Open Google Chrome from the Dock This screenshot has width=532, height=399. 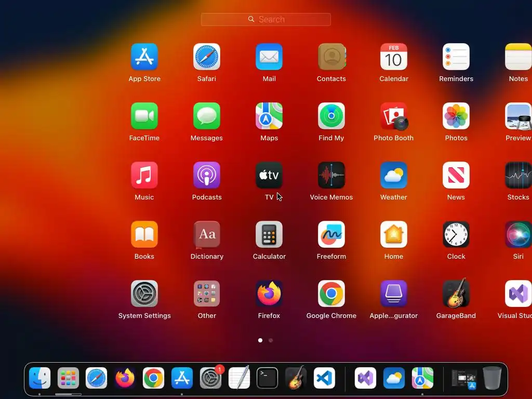pyautogui.click(x=153, y=378)
